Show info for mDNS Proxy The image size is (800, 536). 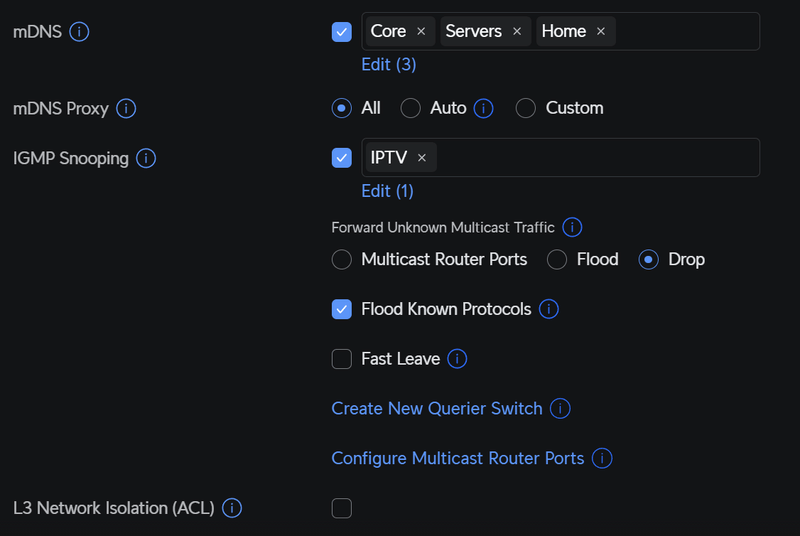pyautogui.click(x=126, y=108)
